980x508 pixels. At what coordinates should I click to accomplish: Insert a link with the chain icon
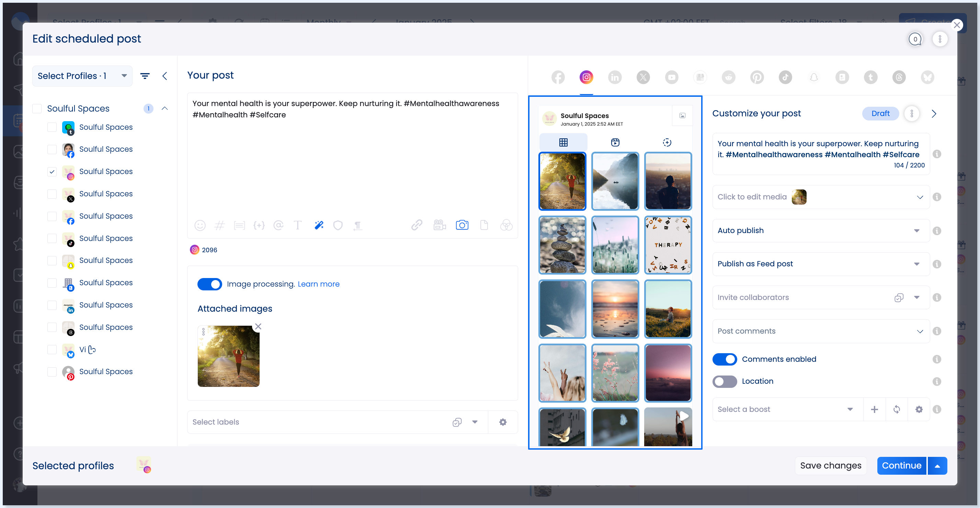pyautogui.click(x=417, y=226)
